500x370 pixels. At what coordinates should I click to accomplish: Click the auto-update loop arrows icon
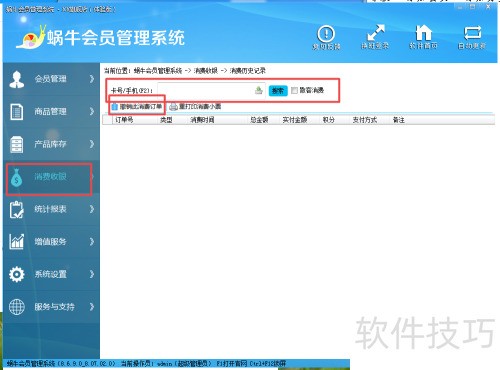pos(472,33)
